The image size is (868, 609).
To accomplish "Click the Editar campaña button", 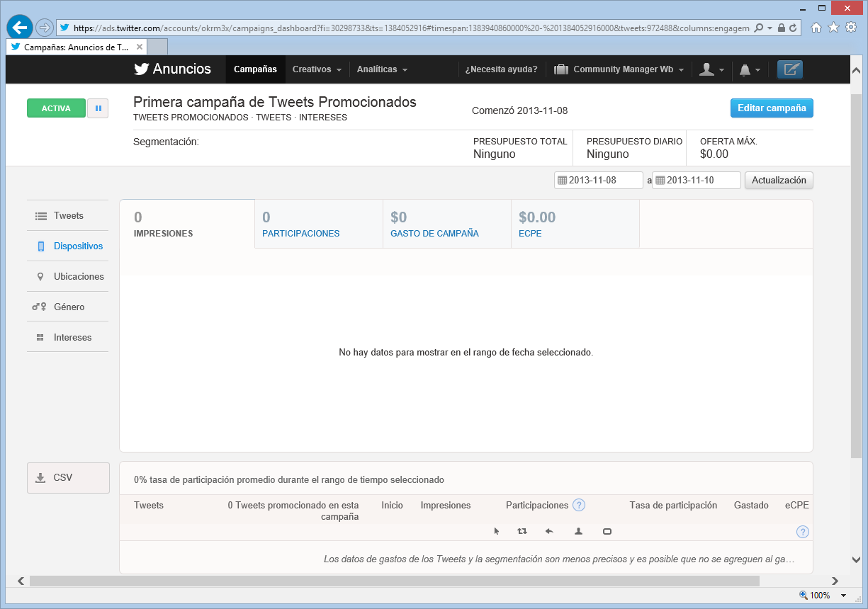I will (x=772, y=108).
